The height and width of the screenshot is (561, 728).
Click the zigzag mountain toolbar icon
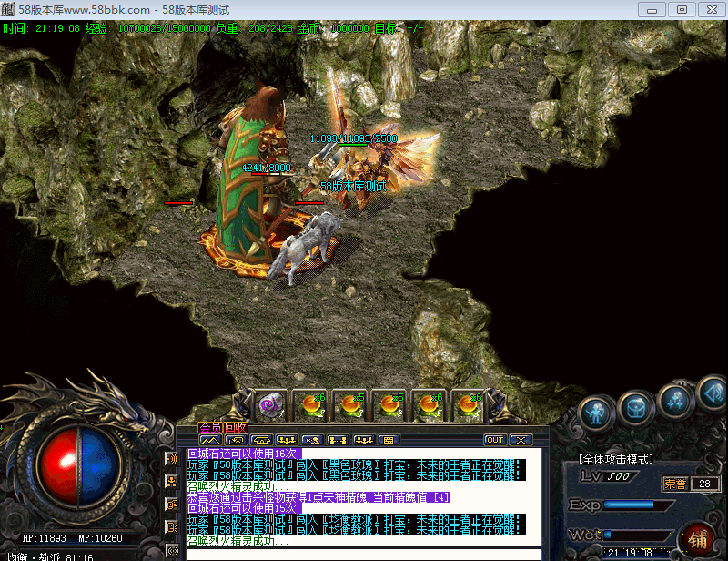click(x=210, y=440)
